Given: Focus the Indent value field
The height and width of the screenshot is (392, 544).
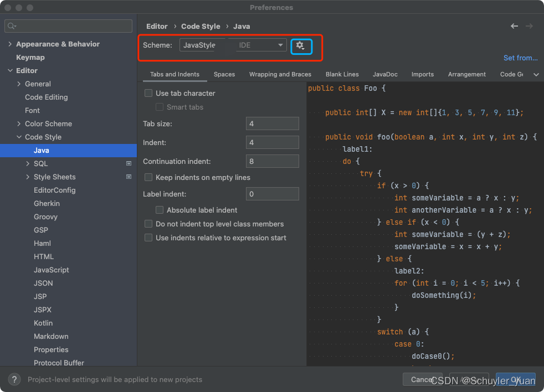Looking at the screenshot, I should point(273,142).
